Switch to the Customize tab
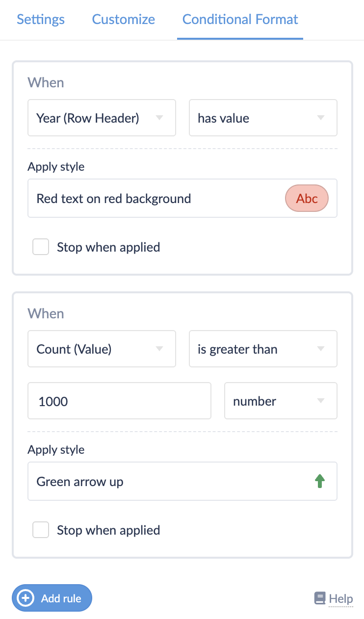The height and width of the screenshot is (619, 364). (124, 20)
